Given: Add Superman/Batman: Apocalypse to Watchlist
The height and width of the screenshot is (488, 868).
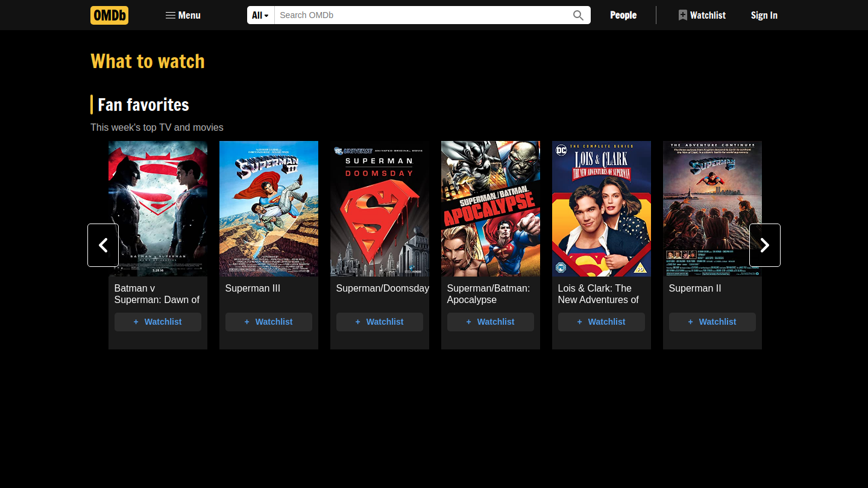Looking at the screenshot, I should pos(491,322).
